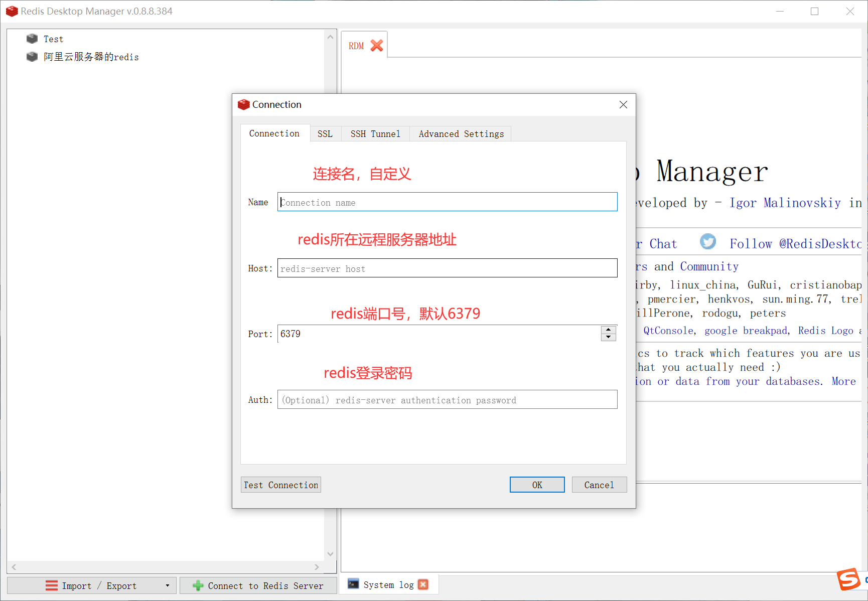Viewport: 868px width, 601px height.
Task: Click Connect to Redis Server button
Action: click(x=258, y=585)
